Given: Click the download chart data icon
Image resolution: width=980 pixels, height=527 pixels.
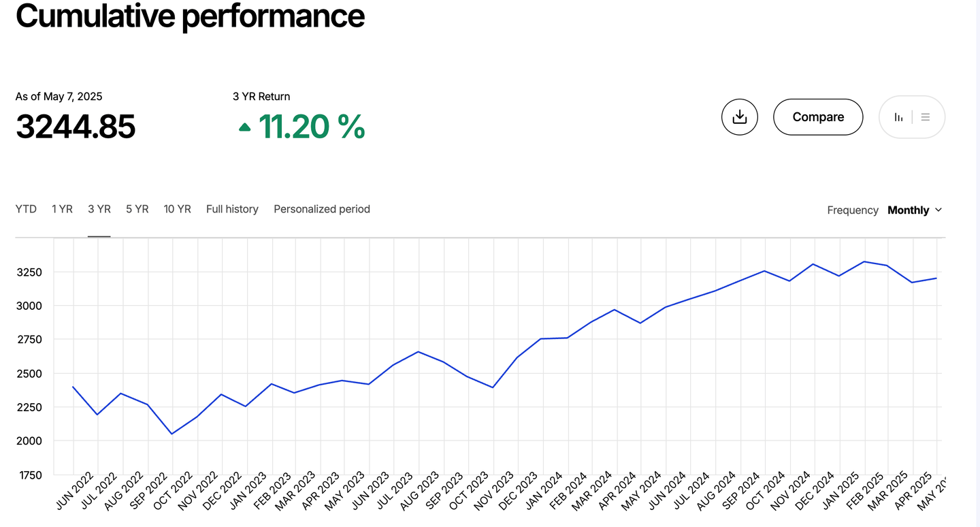Looking at the screenshot, I should coord(739,117).
